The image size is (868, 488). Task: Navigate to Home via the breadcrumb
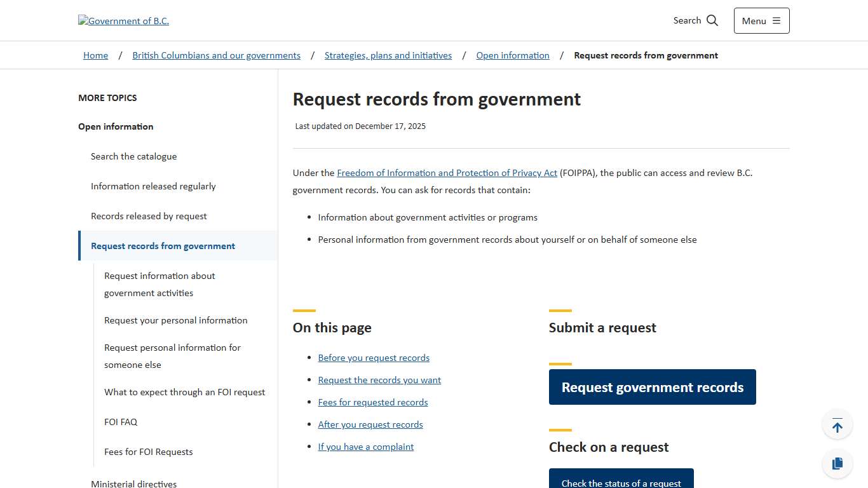(95, 55)
